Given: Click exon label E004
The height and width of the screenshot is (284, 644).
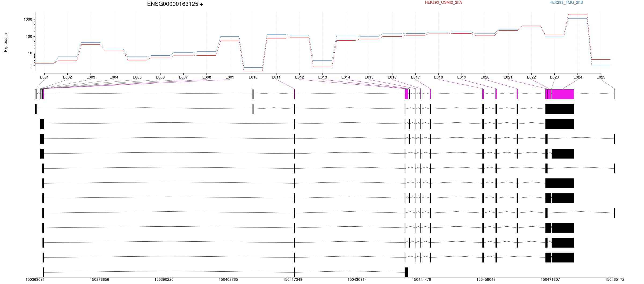Looking at the screenshot, I should [114, 77].
